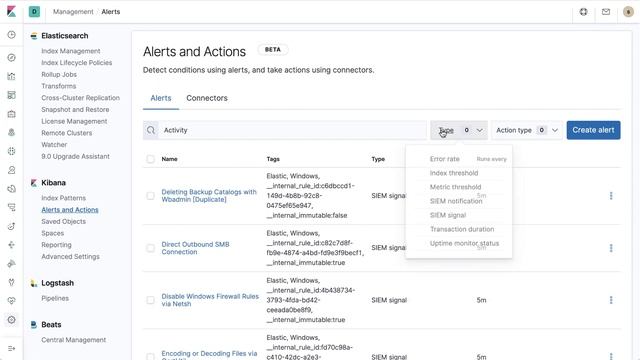Open Rollup Jobs page

[59, 75]
